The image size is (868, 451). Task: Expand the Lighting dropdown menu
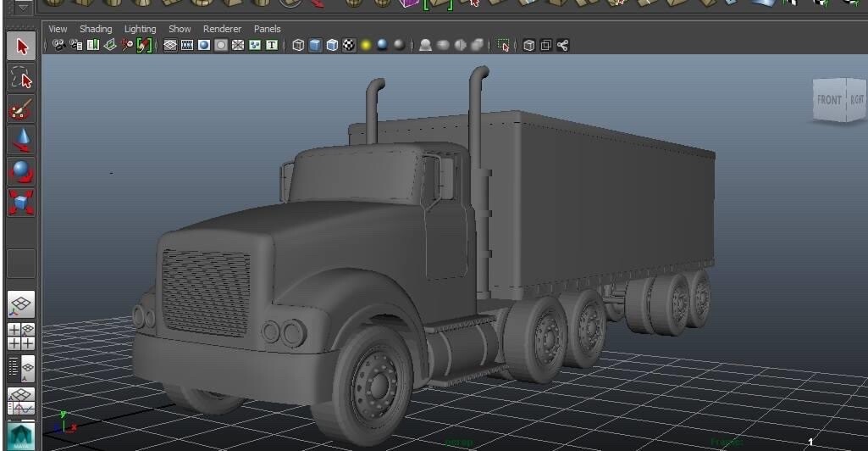click(140, 29)
